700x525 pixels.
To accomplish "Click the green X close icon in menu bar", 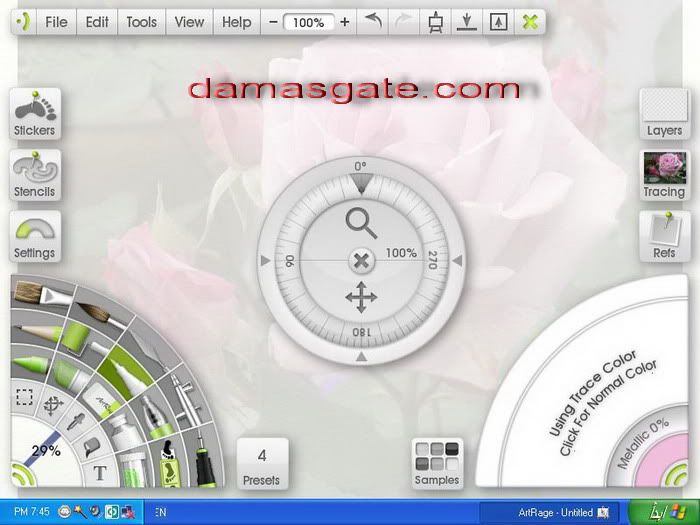I will (x=530, y=22).
